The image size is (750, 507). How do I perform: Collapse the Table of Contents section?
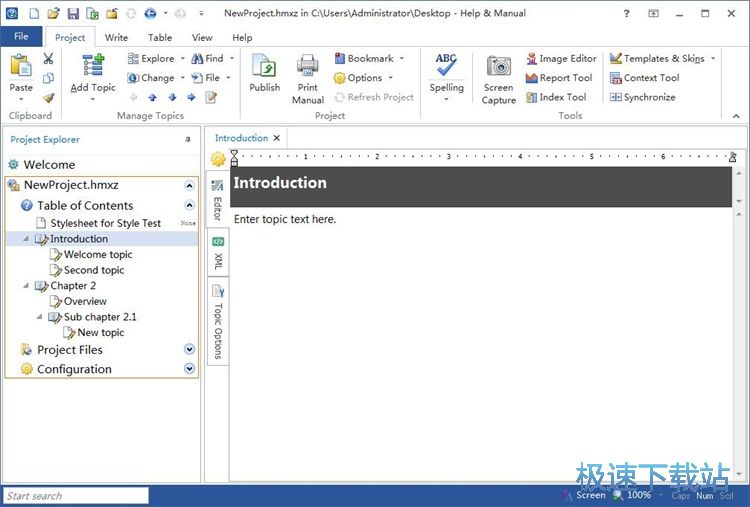(x=189, y=205)
